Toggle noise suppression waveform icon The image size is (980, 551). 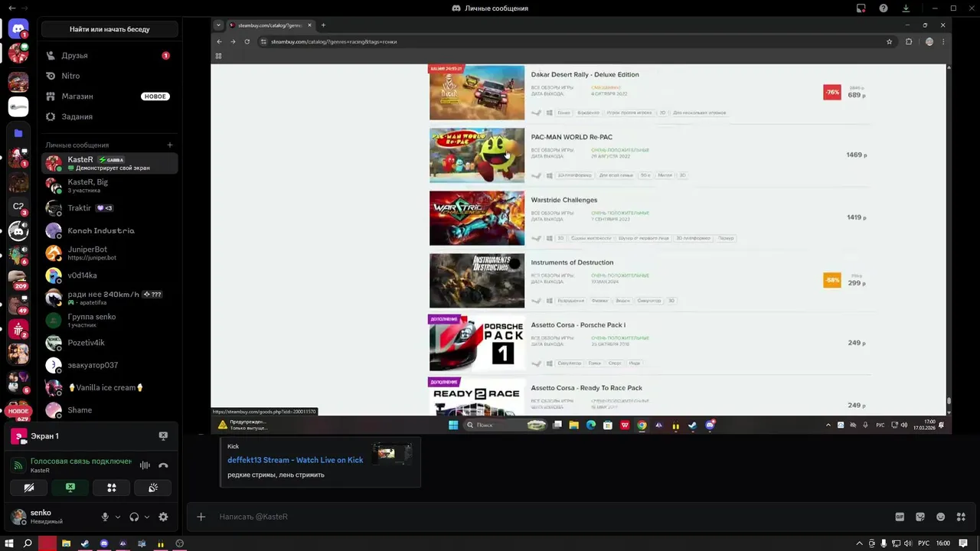[145, 465]
